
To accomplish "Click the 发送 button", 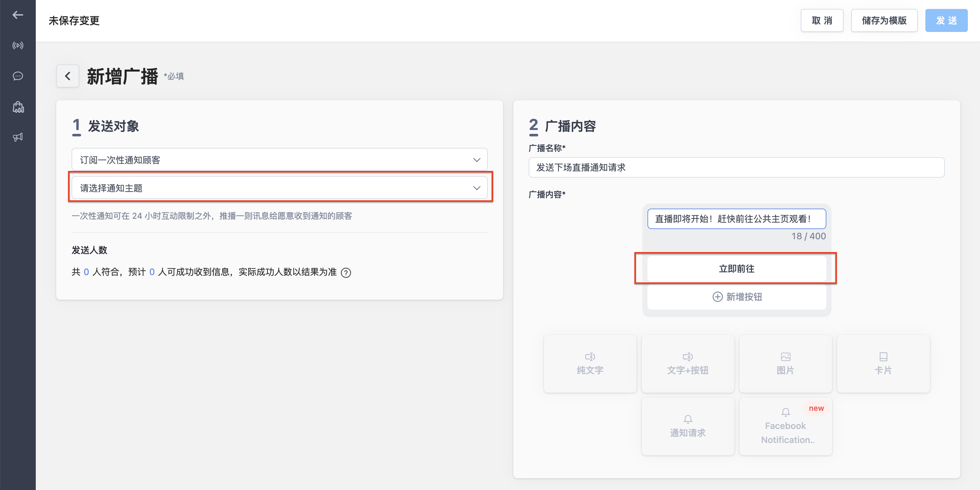I will pos(946,20).
